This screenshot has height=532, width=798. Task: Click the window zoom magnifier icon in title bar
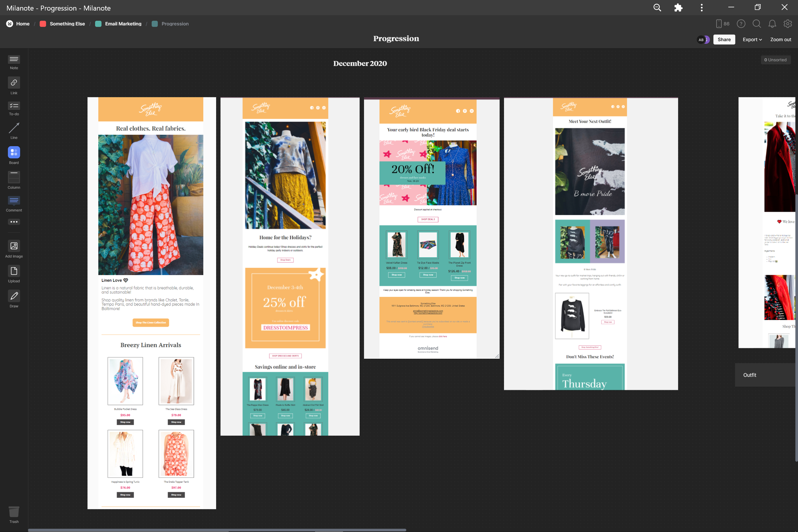(657, 7)
